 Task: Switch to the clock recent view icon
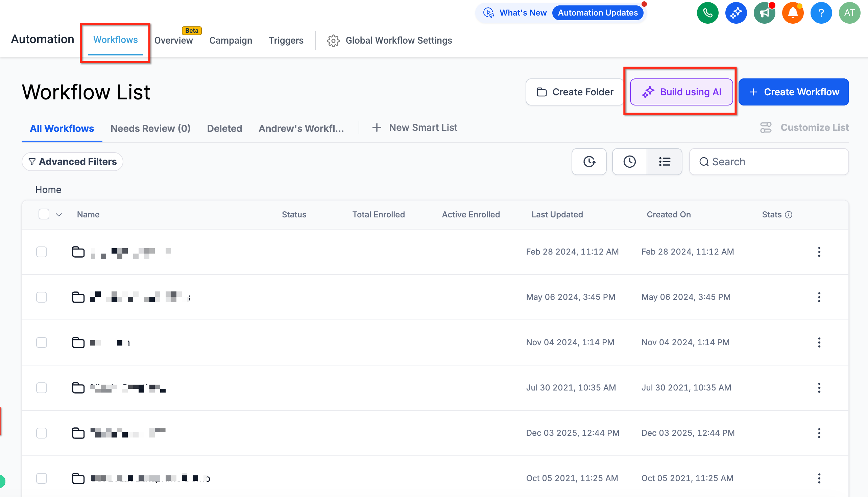click(629, 162)
